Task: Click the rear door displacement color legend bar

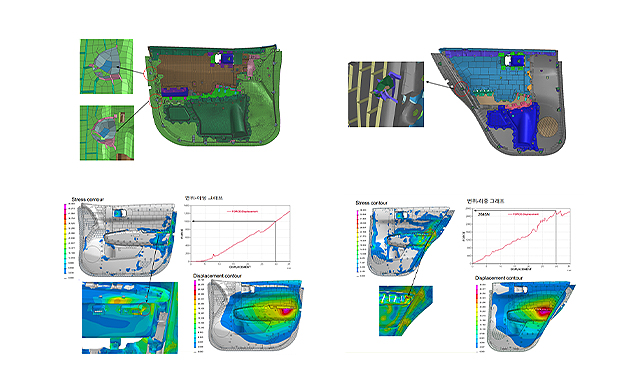Action: point(477,317)
